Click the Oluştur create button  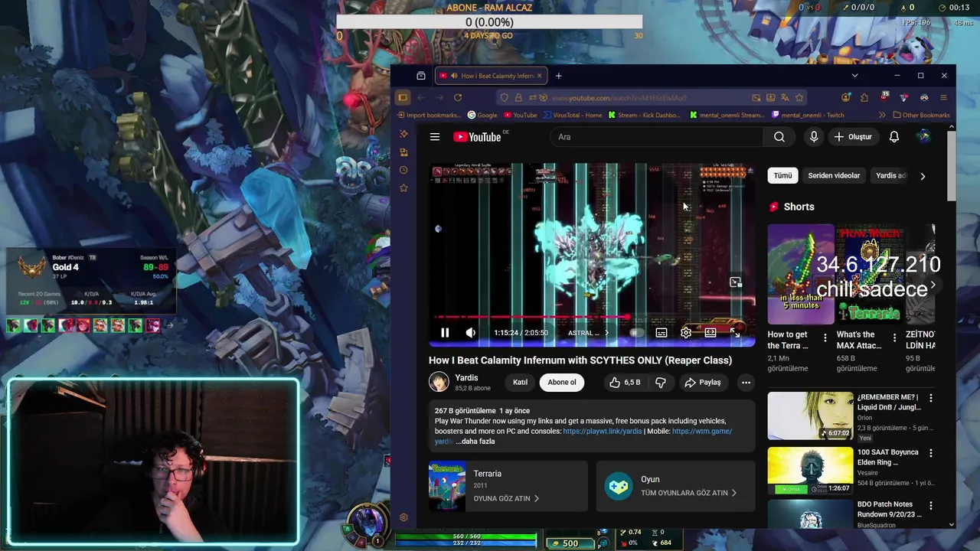pos(853,137)
